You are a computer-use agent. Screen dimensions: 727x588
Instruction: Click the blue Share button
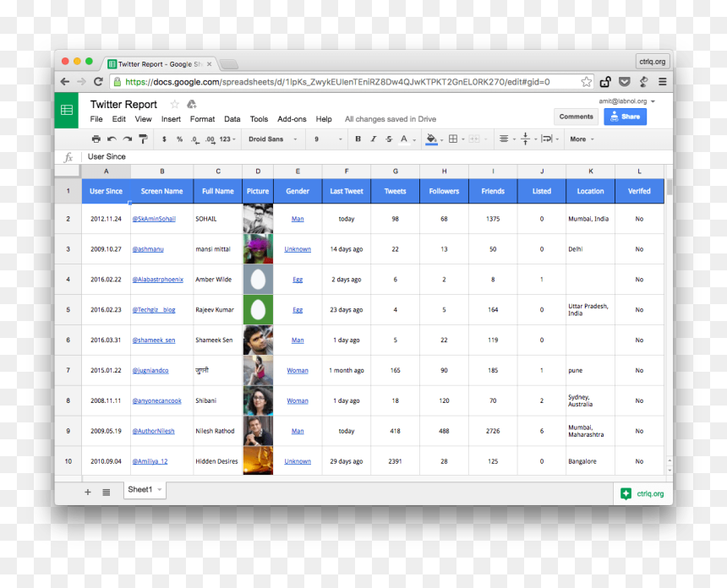click(625, 117)
